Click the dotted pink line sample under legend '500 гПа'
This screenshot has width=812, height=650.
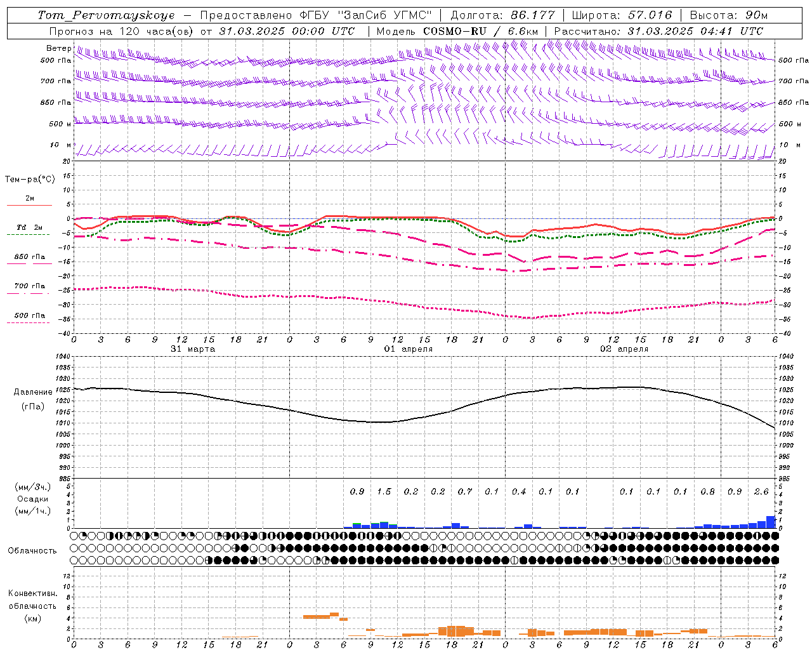click(29, 322)
